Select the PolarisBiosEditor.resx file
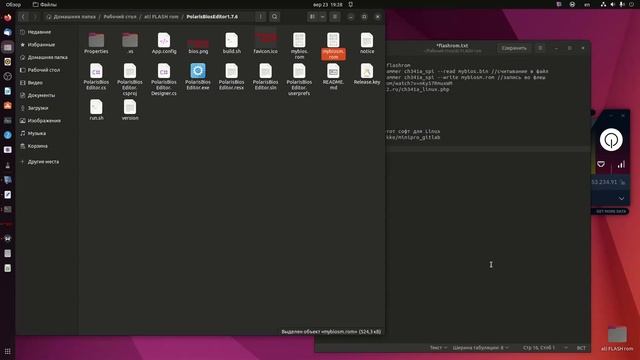The height and width of the screenshot is (360, 640). coord(231,76)
